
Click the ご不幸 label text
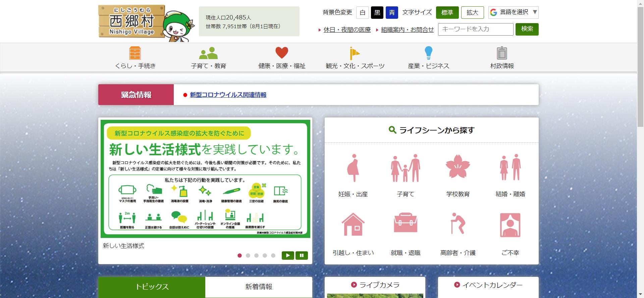510,253
